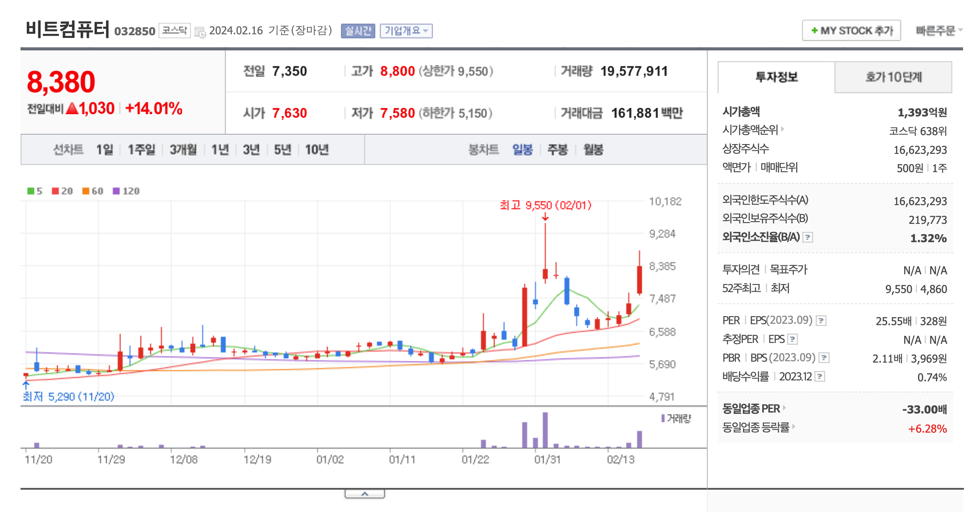980x512 pixels.
Task: Toggle the chart period to 3년
Action: [x=251, y=150]
